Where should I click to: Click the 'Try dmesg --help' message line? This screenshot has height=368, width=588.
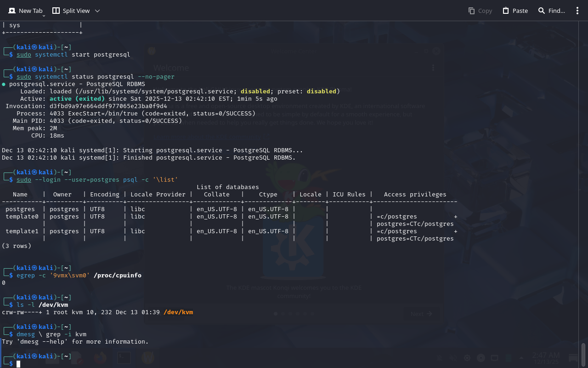[75, 342]
